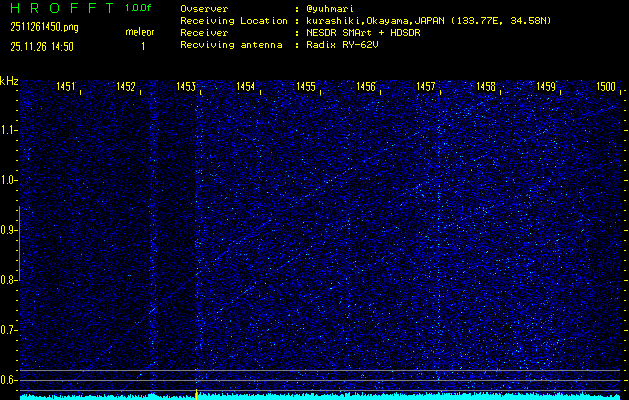
Task: Click the 1456 time marker
Action: tap(366, 87)
